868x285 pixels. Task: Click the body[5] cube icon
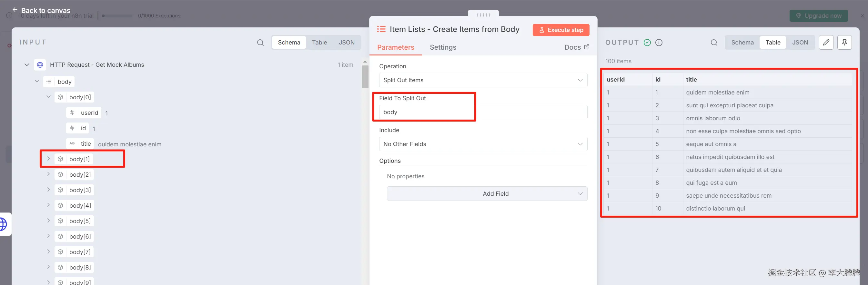pyautogui.click(x=60, y=221)
